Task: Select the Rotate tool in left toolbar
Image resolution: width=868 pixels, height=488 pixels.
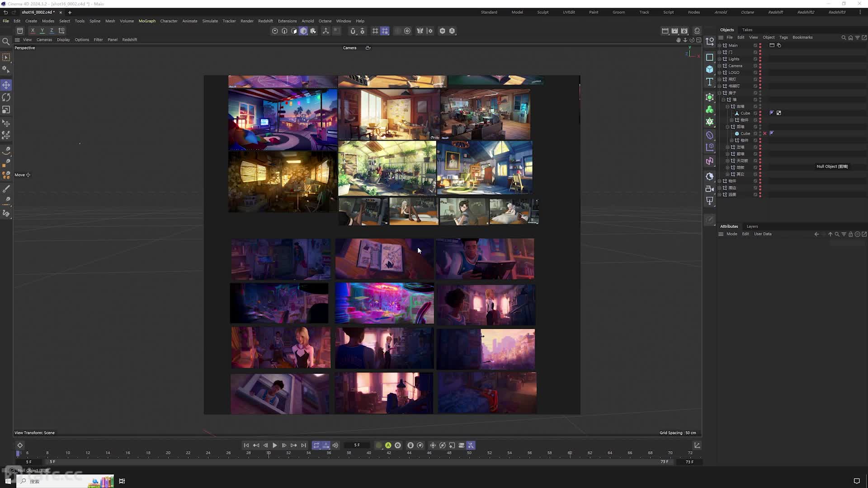Action: tap(6, 98)
